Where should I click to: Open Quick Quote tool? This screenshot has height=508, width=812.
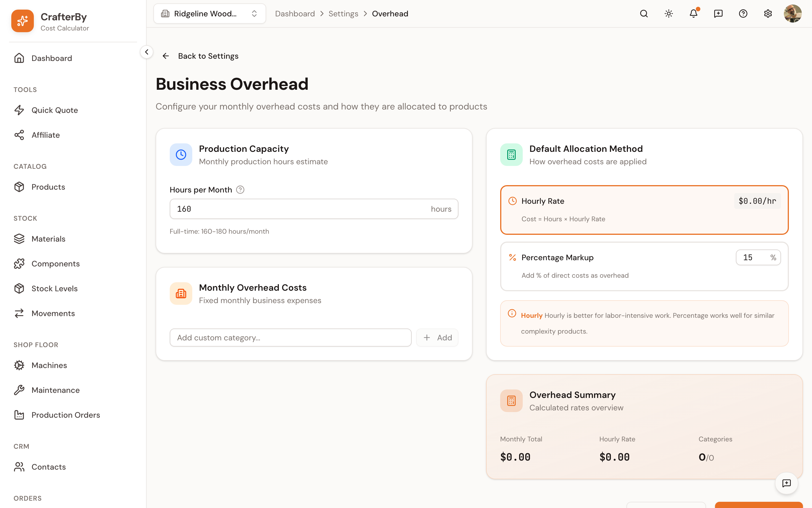point(73,110)
